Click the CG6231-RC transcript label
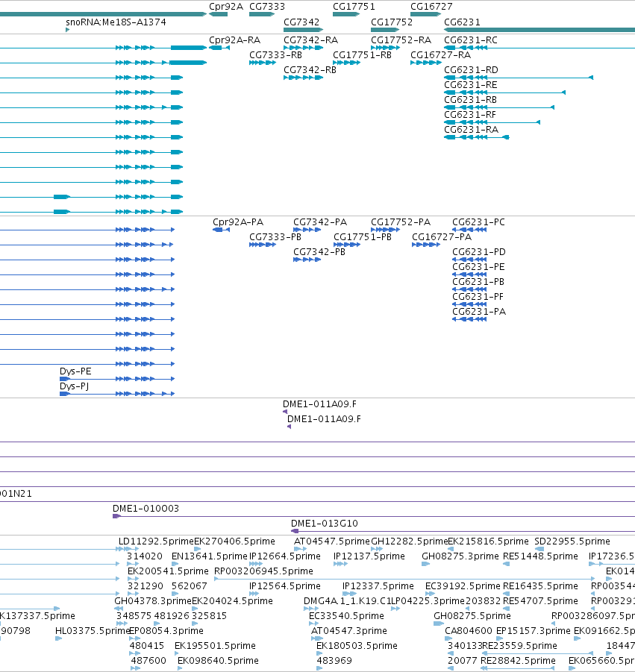The width and height of the screenshot is (635, 672). tap(470, 40)
